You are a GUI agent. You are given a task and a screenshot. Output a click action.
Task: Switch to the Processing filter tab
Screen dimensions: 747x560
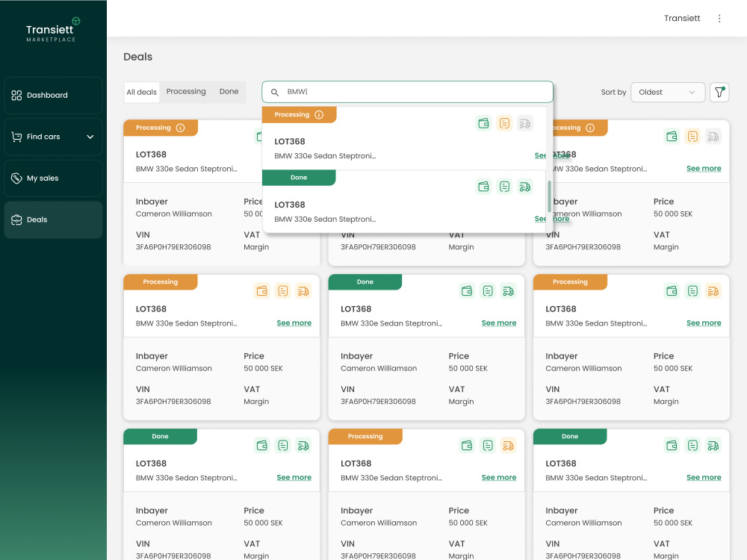pos(186,91)
